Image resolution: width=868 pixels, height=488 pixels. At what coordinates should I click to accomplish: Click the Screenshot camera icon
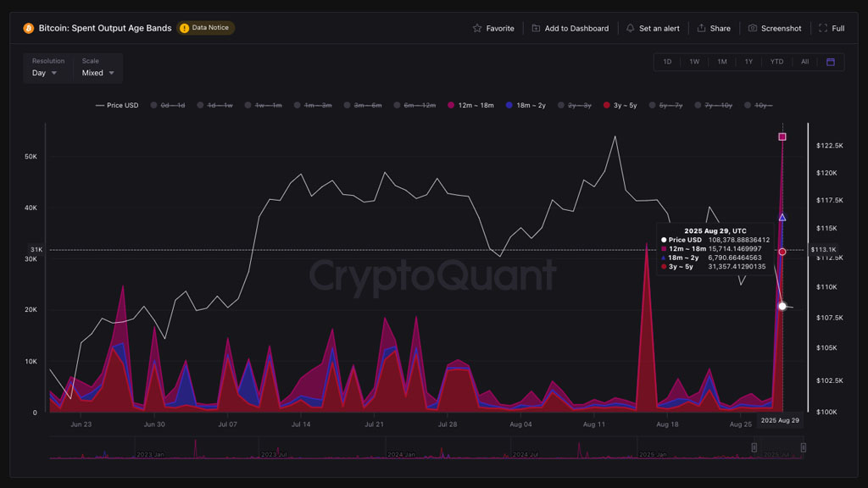(x=753, y=28)
